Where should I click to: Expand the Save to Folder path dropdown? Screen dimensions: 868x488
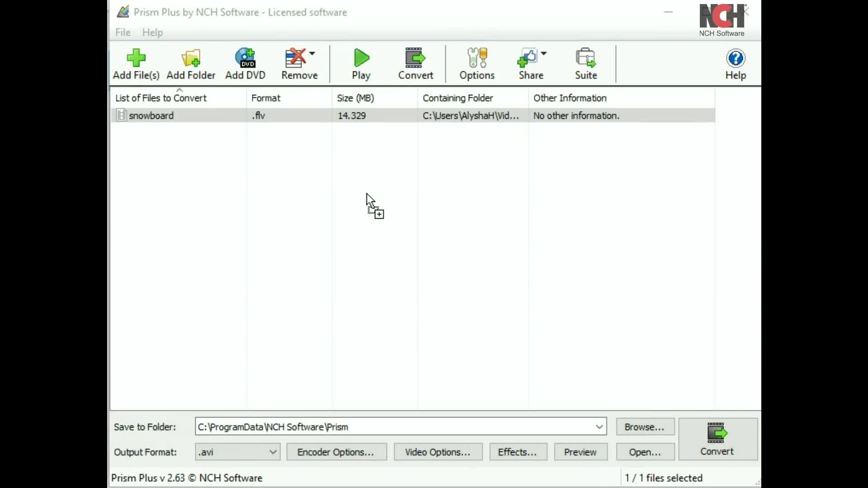[599, 427]
